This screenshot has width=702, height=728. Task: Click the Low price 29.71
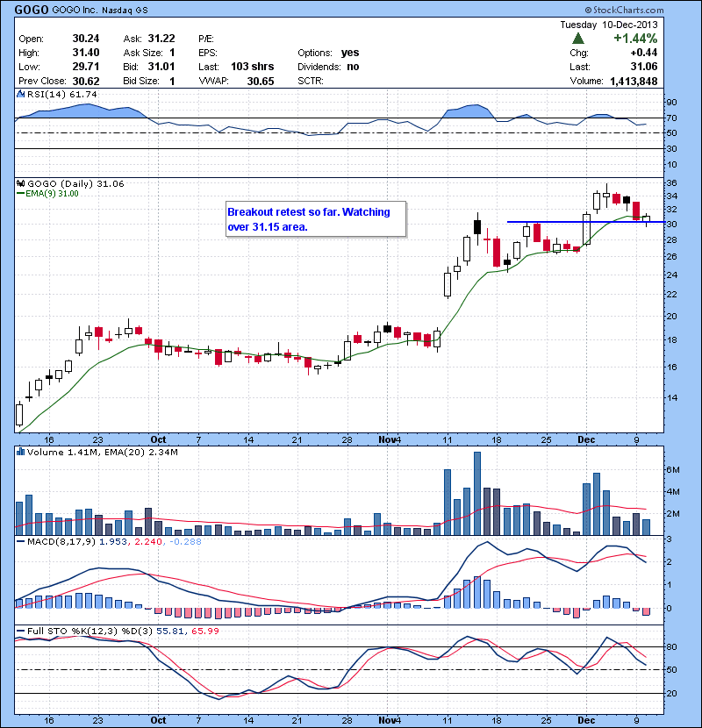85,67
